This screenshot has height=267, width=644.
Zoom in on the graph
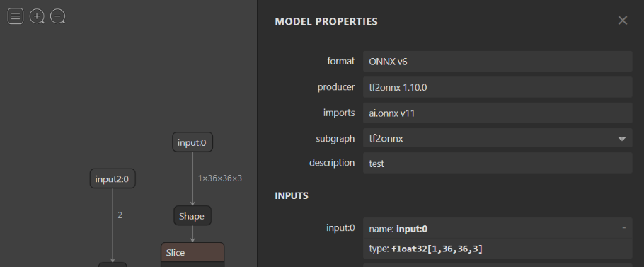(37, 16)
